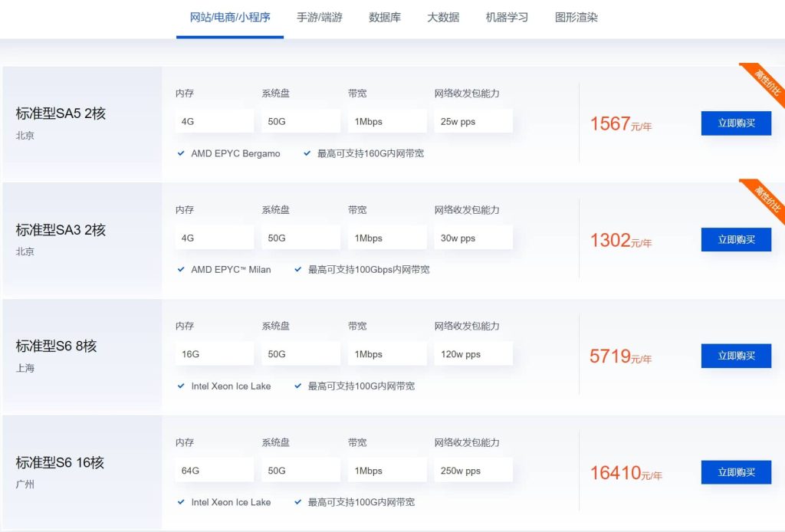Image resolution: width=785 pixels, height=532 pixels.
Task: Toggle the check beside 最高可支持100G内网带宽 in 广州 row
Action: pos(297,502)
